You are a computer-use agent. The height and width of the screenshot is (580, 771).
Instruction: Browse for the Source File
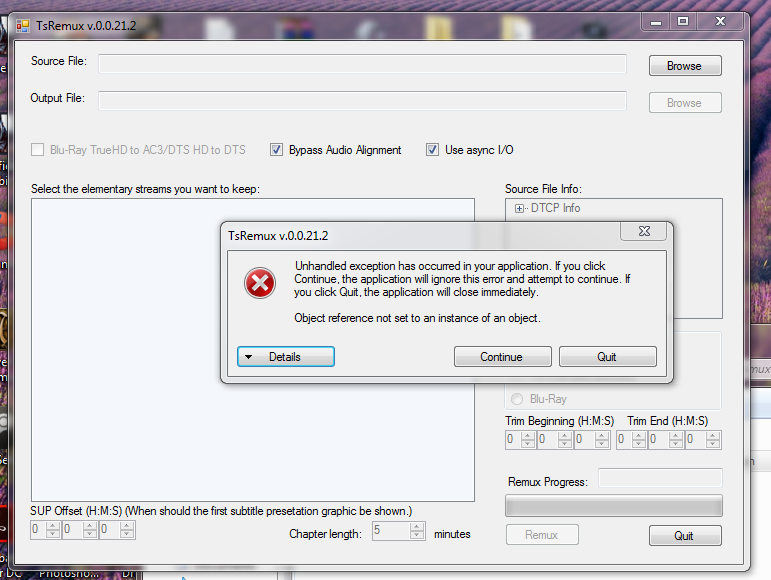(685, 66)
